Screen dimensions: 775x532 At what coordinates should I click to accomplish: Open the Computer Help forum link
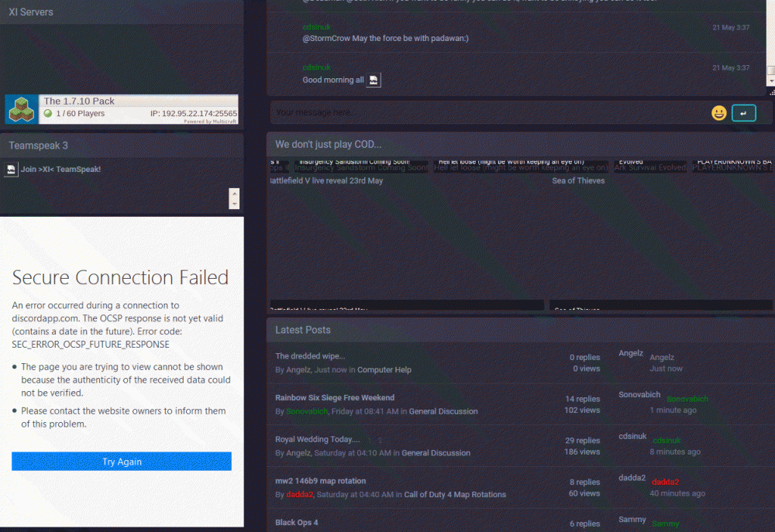384,370
